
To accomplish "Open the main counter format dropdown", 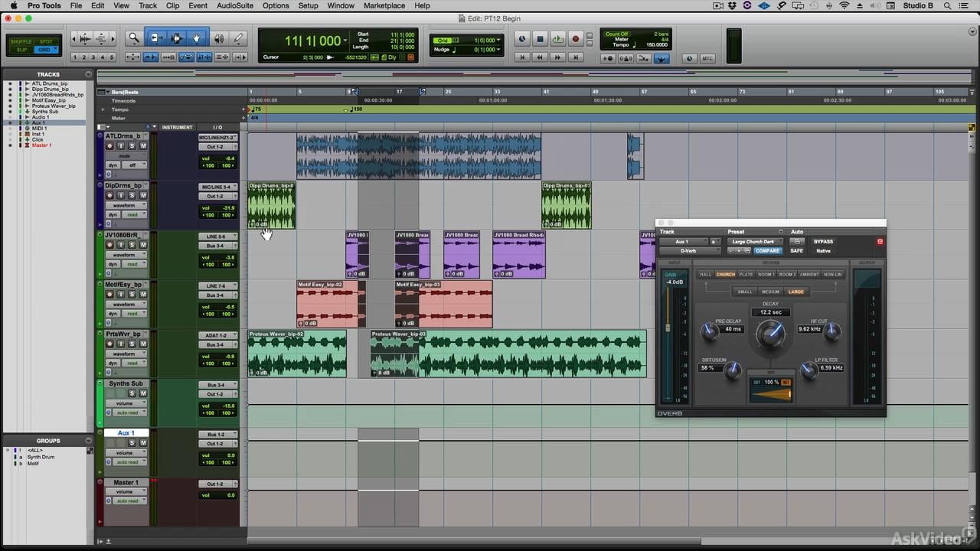I will (x=346, y=41).
